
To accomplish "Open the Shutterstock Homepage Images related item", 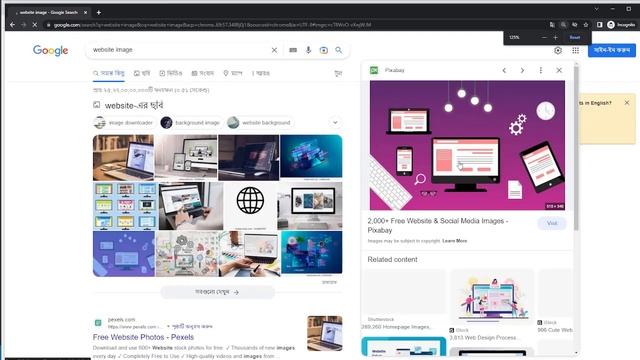I will tap(403, 300).
